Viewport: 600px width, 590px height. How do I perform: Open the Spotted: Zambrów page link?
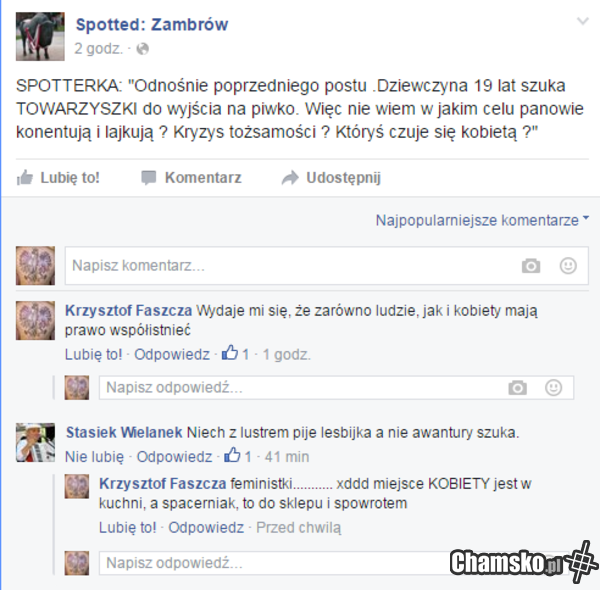[x=152, y=24]
